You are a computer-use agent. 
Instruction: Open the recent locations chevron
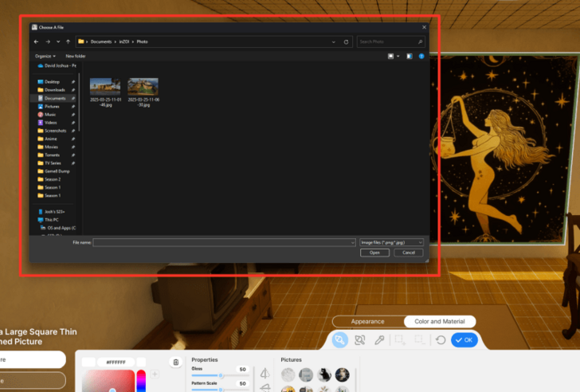click(58, 41)
